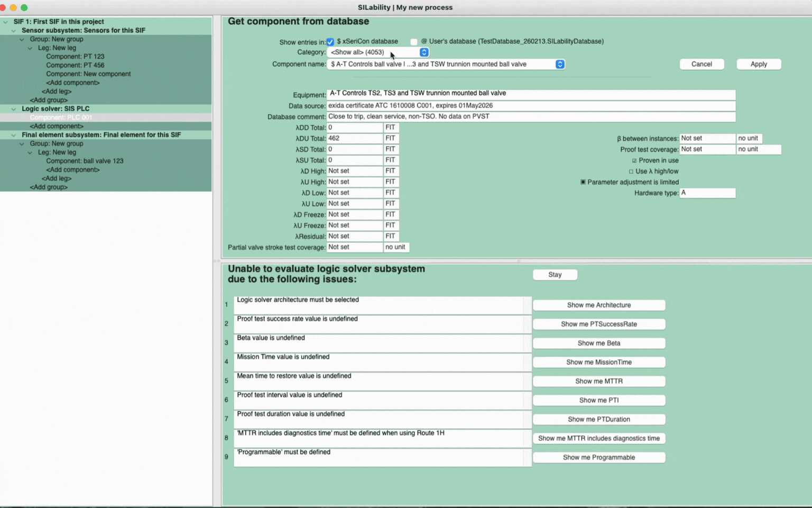Click Show me MissionTime button
Image resolution: width=812 pixels, height=508 pixels.
(x=598, y=362)
